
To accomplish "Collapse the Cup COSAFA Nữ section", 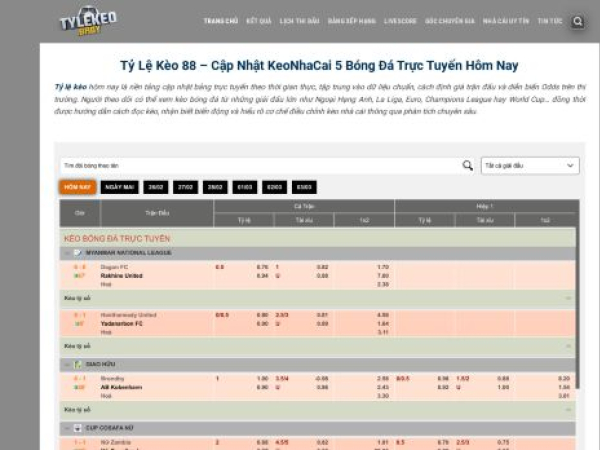I will coord(568,427).
